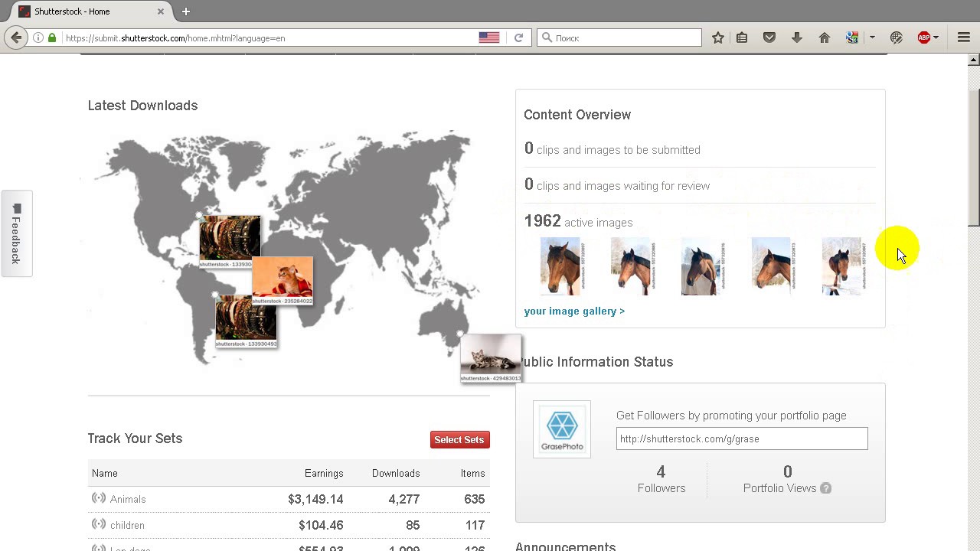Image resolution: width=980 pixels, height=551 pixels.
Task: Click the Content Overview heading
Action: 577,115
